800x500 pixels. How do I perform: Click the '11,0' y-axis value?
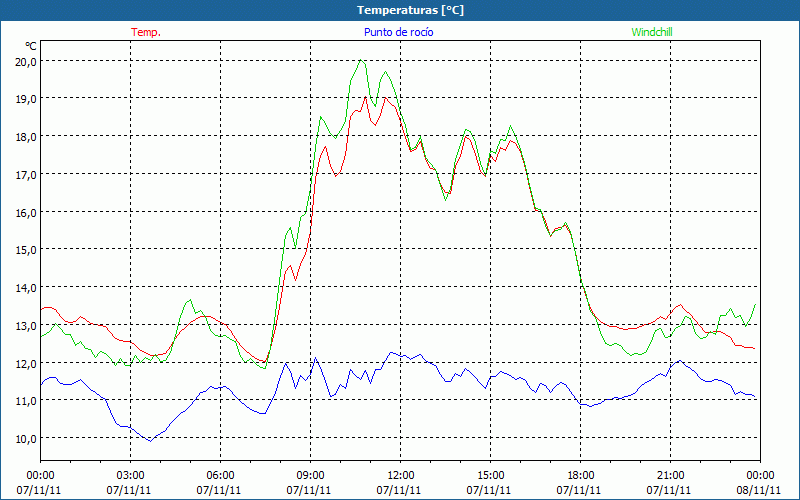27,401
